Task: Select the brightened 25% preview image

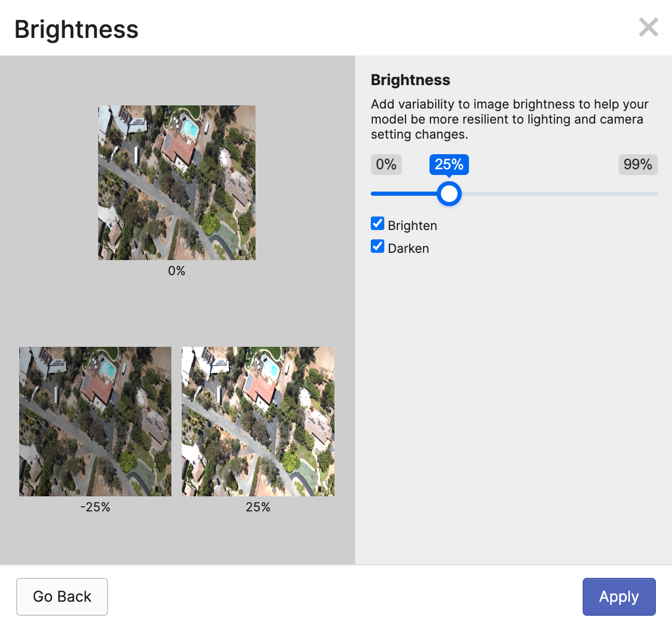Action: tap(258, 422)
